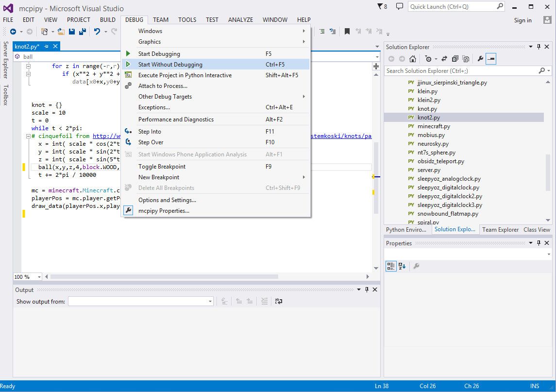
Task: Sort Properties alphabetically using the sort icon
Action: coord(401,266)
